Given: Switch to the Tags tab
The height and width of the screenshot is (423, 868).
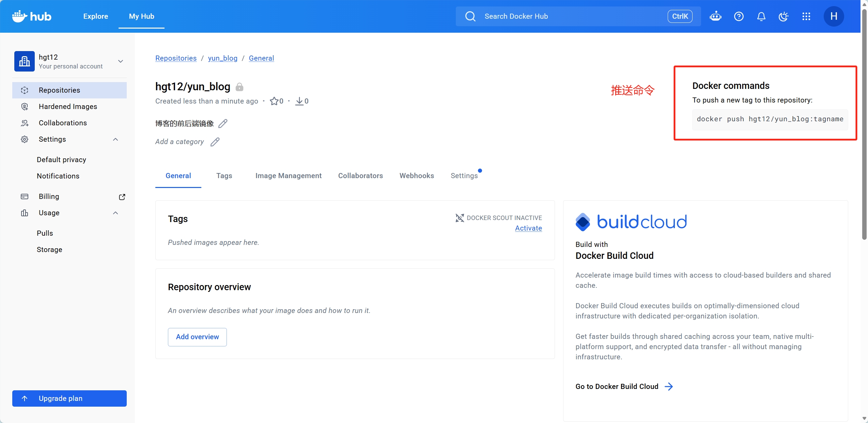Looking at the screenshot, I should (x=224, y=176).
